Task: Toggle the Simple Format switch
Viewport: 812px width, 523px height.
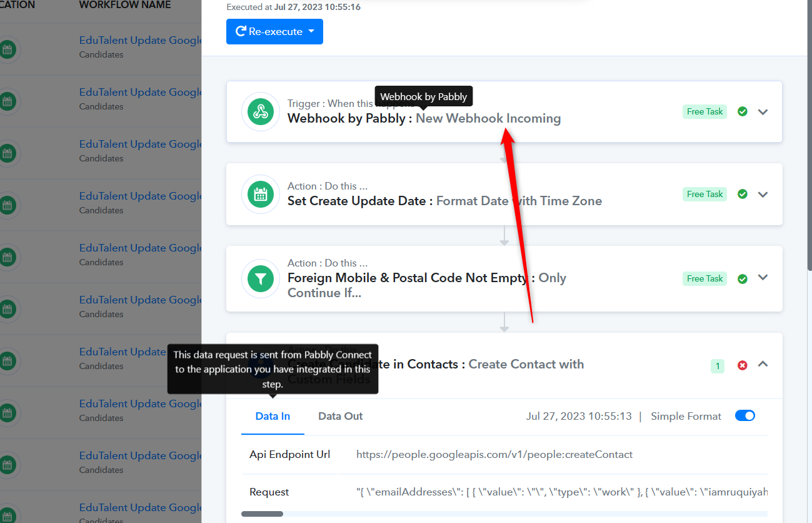Action: click(745, 416)
